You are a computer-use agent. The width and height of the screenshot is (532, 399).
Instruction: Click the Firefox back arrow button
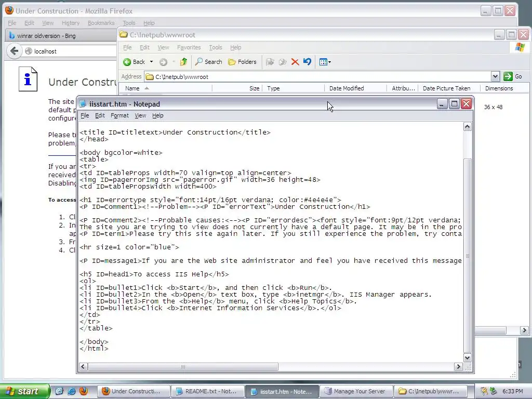click(x=14, y=51)
